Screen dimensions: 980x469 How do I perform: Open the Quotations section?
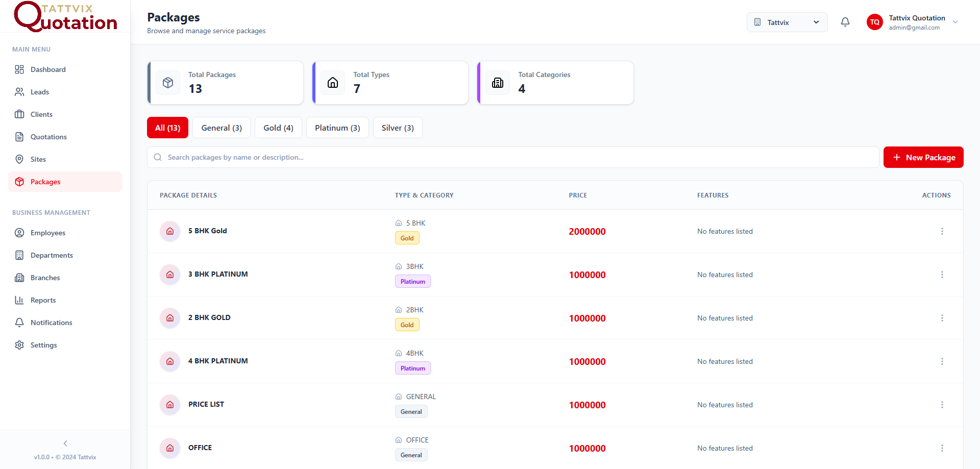[48, 137]
